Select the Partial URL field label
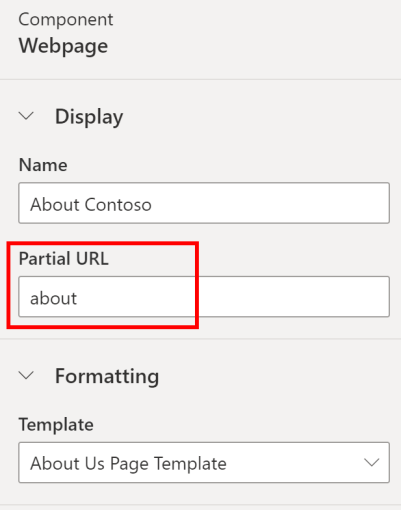This screenshot has height=510, width=401. (x=64, y=258)
